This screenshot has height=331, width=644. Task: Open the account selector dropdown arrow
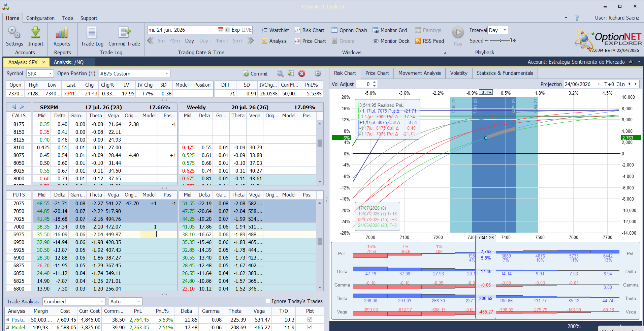click(639, 62)
